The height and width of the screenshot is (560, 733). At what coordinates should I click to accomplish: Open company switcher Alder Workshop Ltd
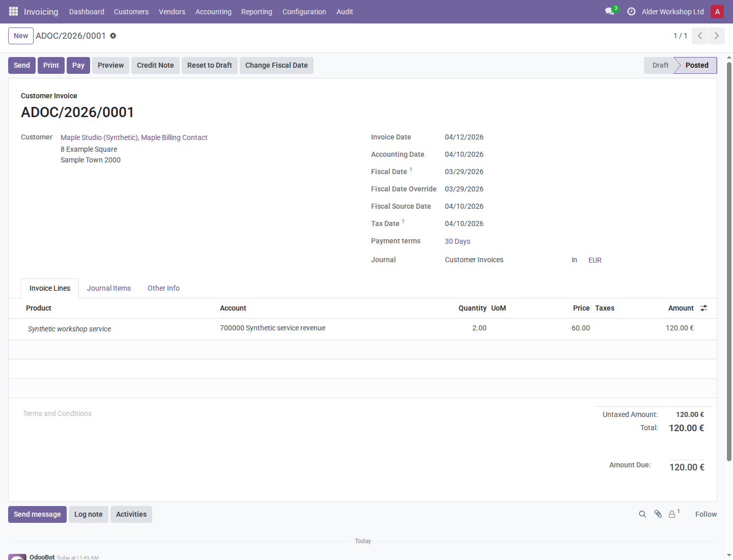point(673,12)
